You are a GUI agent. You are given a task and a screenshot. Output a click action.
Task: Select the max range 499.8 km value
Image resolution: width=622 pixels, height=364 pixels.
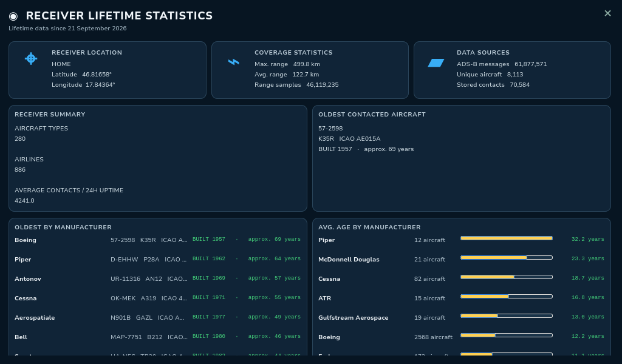[x=307, y=64]
